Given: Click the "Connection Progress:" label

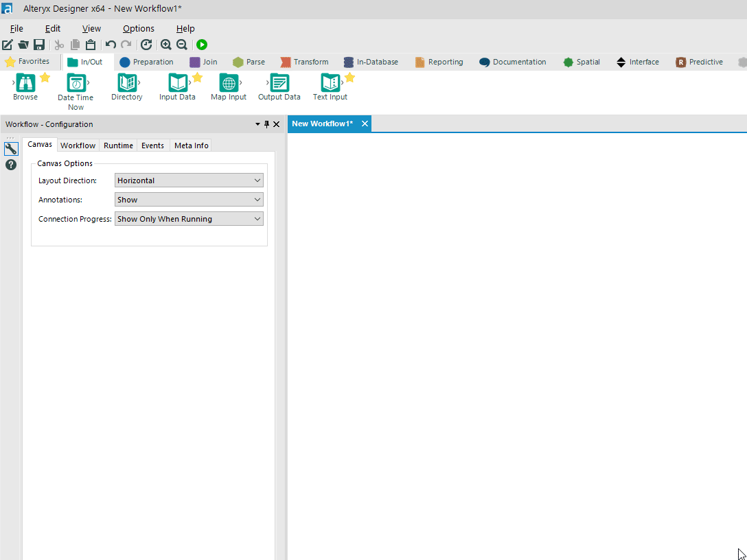Looking at the screenshot, I should pos(76,219).
